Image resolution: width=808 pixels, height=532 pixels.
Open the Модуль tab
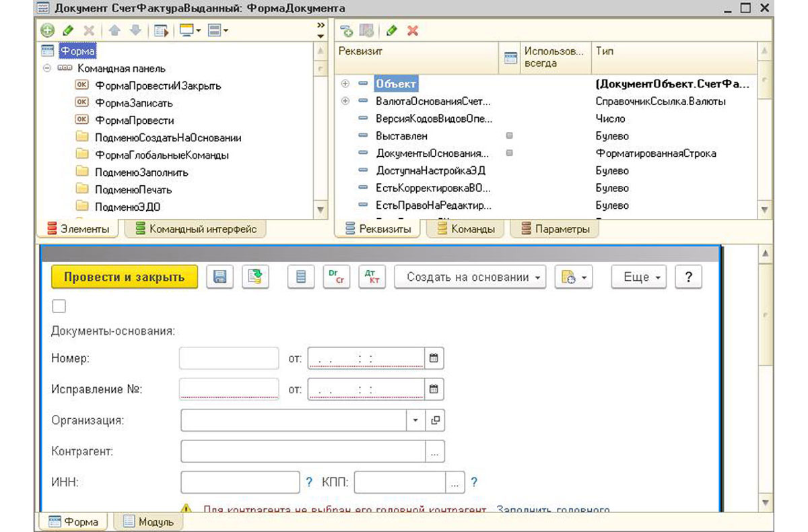tap(148, 521)
